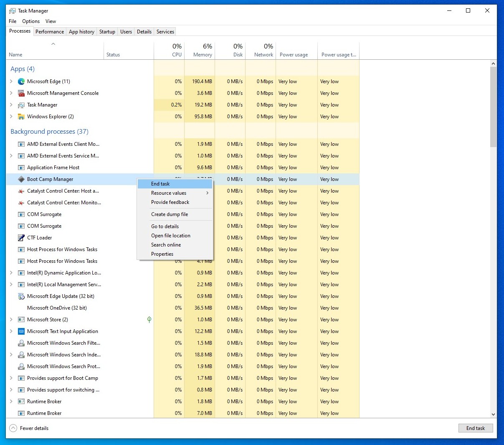Click the Provides support for switching icon

(21, 390)
